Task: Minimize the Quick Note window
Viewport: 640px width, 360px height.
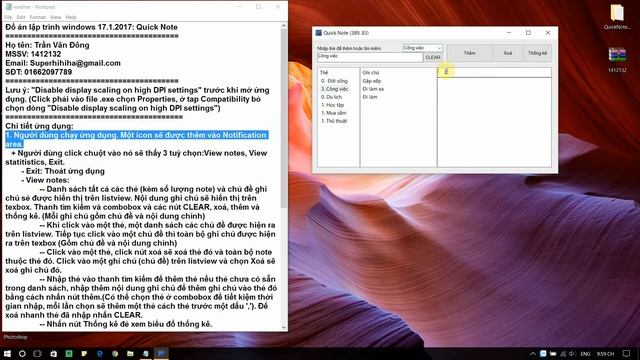Action: click(x=509, y=33)
